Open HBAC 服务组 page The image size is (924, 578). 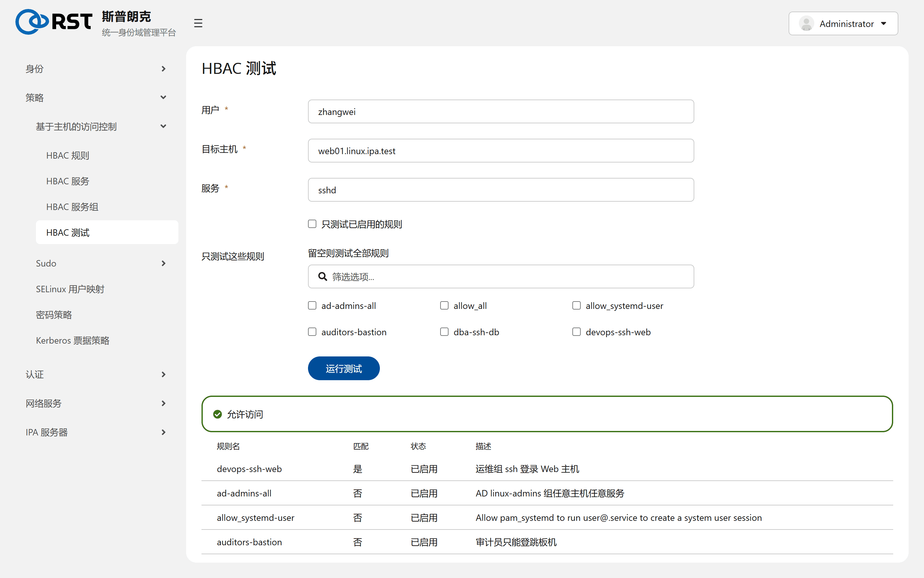[107, 207]
